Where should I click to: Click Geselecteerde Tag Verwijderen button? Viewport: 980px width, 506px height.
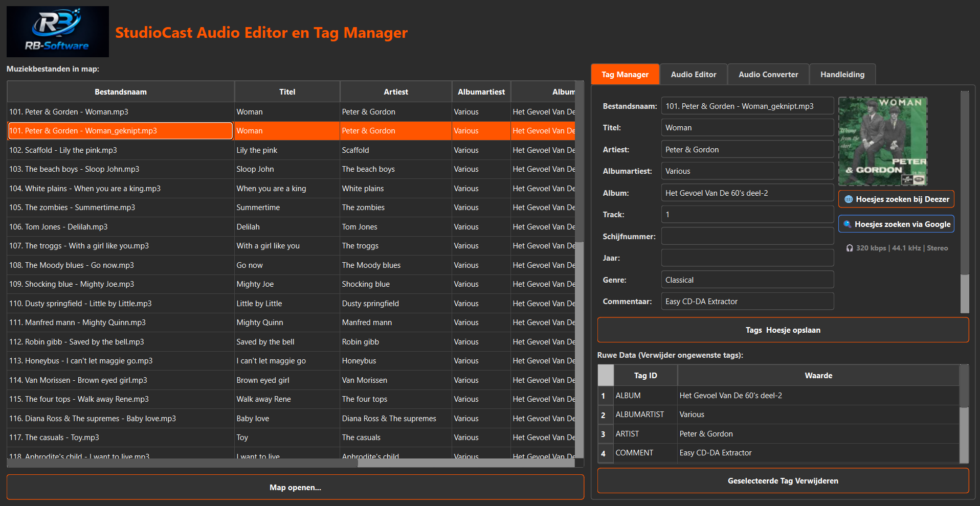tap(783, 481)
